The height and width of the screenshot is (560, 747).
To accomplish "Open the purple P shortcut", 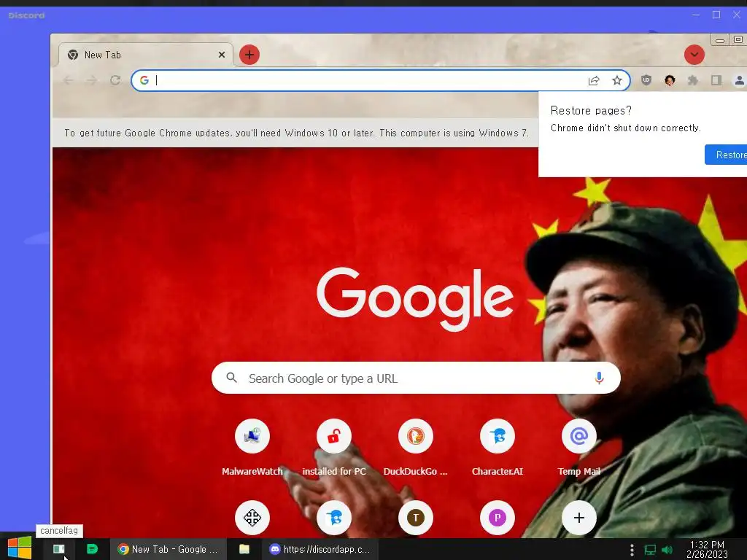I will pos(498,518).
